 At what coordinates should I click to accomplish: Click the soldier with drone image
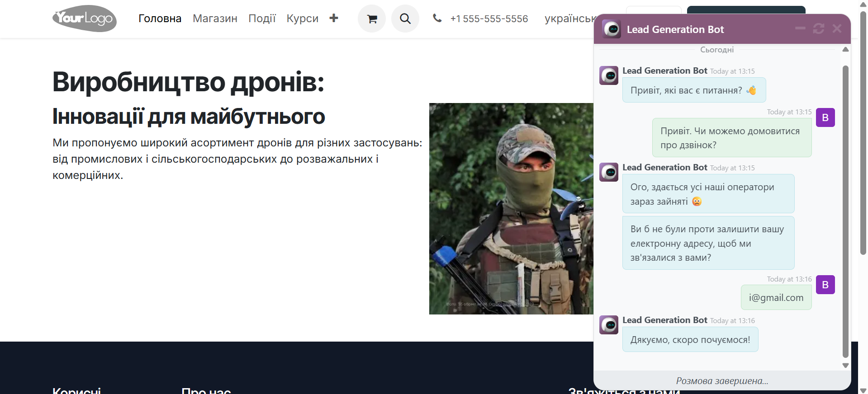pos(511,209)
